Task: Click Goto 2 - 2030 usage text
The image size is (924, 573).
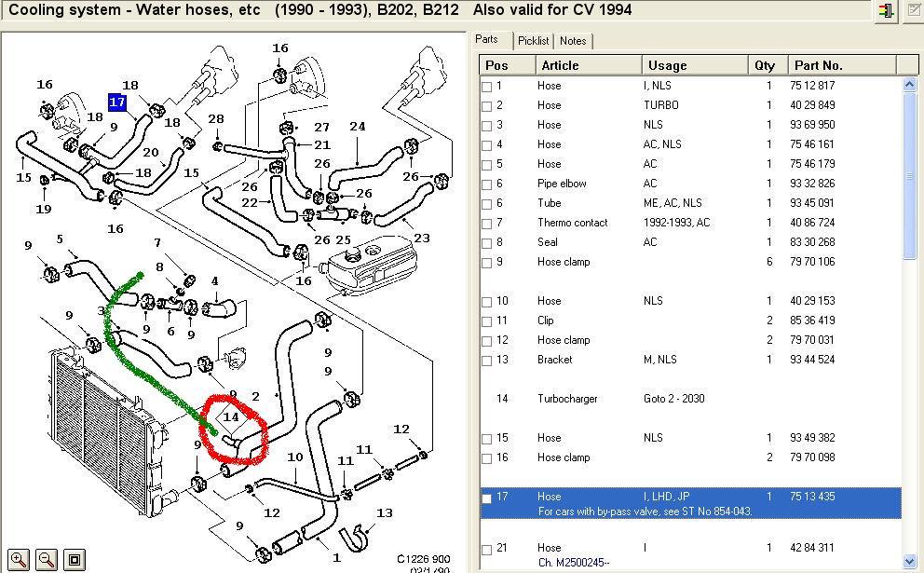Action: pos(673,399)
